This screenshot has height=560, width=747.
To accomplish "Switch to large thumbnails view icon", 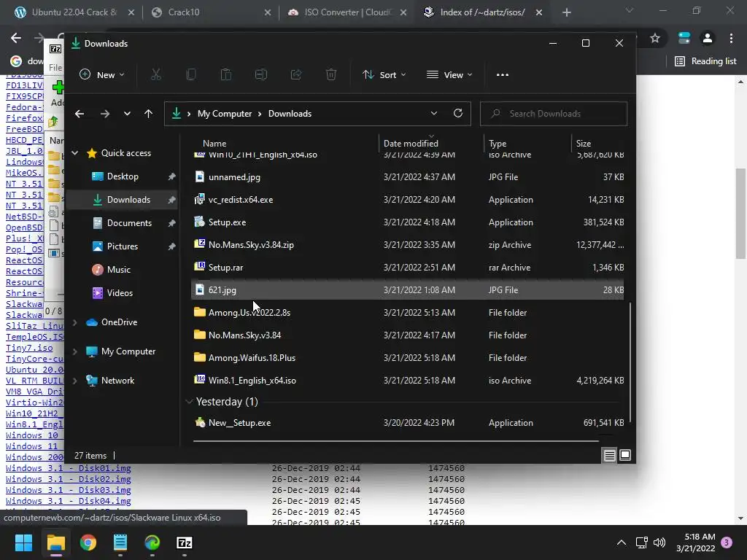I will 625,456.
